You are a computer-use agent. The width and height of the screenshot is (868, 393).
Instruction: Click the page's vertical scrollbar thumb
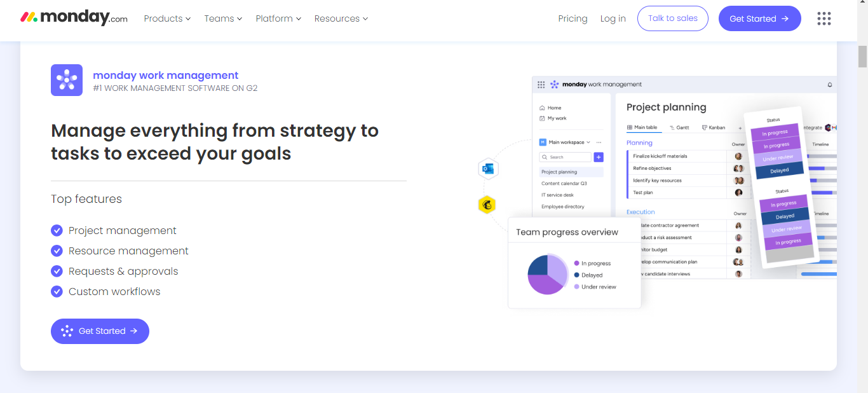(862, 56)
